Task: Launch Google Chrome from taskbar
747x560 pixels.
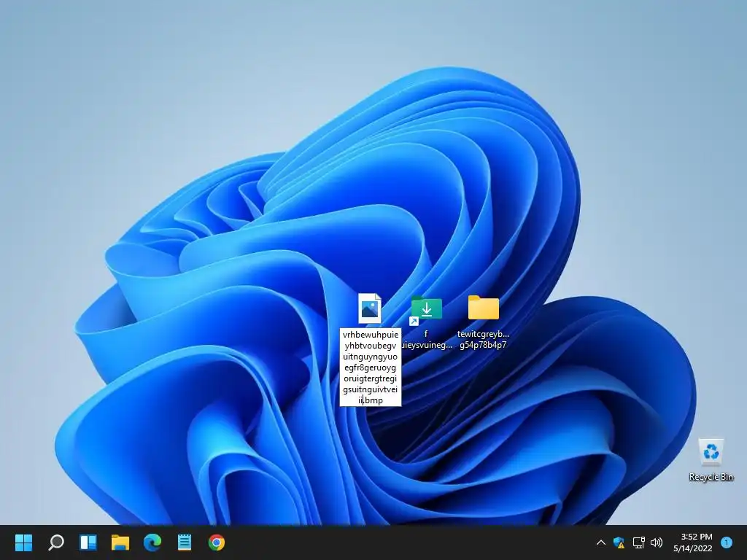Action: click(216, 542)
